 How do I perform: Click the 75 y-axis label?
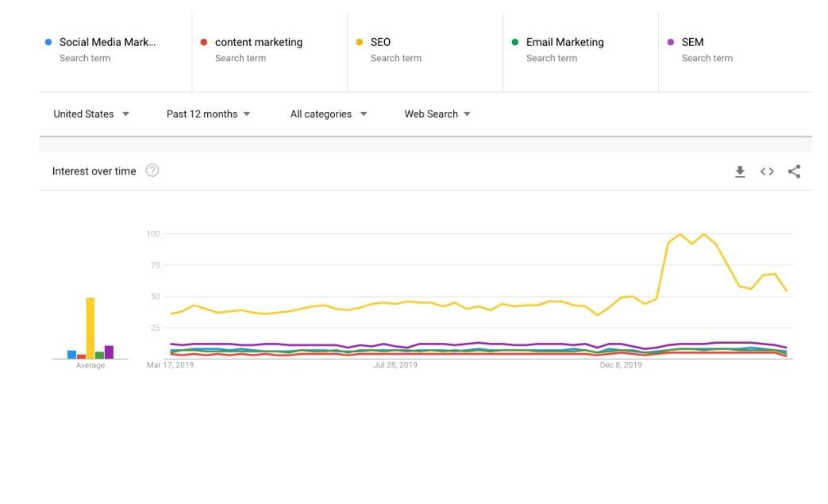[x=156, y=265]
